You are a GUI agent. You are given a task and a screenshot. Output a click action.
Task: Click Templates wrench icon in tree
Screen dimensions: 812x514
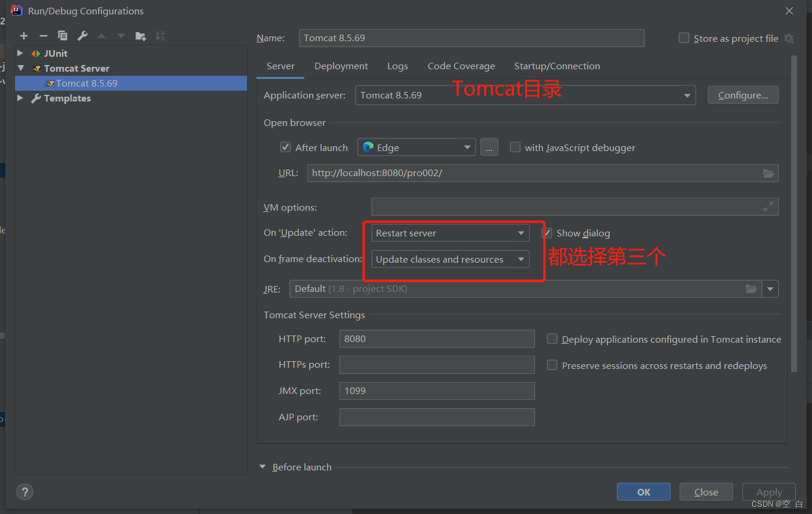point(36,98)
